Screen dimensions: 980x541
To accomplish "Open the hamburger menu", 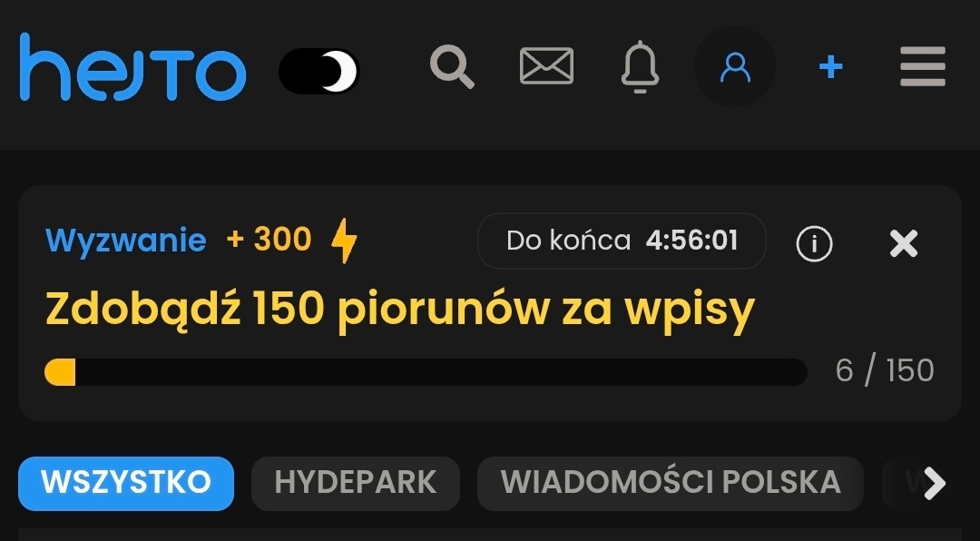I will tap(923, 66).
